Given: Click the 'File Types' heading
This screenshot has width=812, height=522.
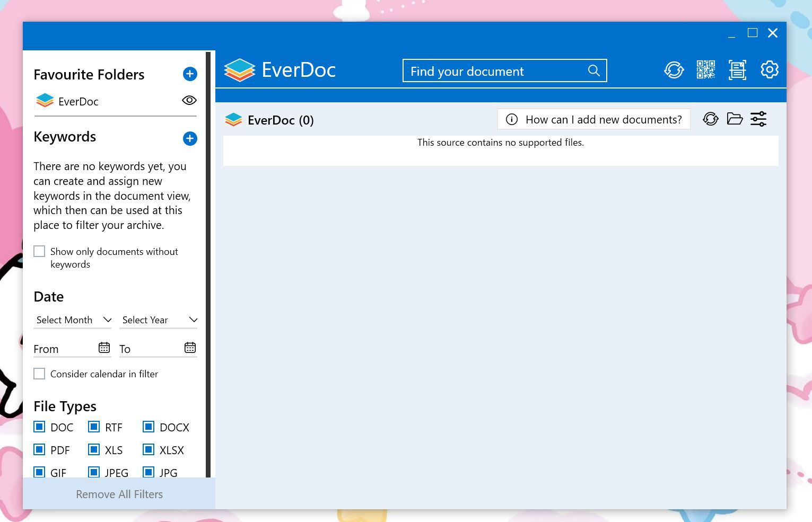Looking at the screenshot, I should [65, 406].
